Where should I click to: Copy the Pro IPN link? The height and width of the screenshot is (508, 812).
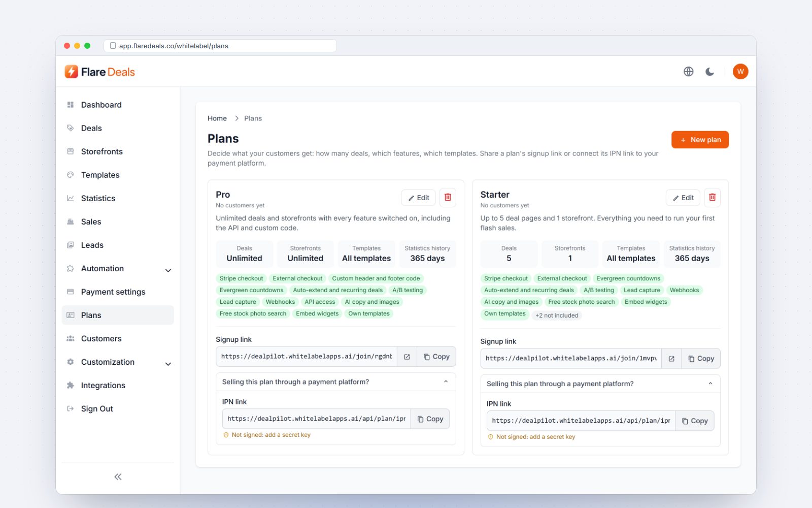[430, 419]
